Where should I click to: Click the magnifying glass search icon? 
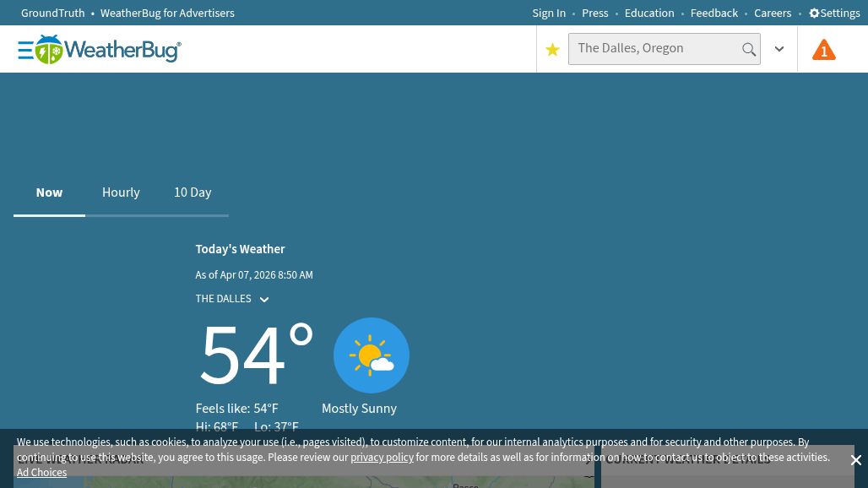(x=748, y=50)
